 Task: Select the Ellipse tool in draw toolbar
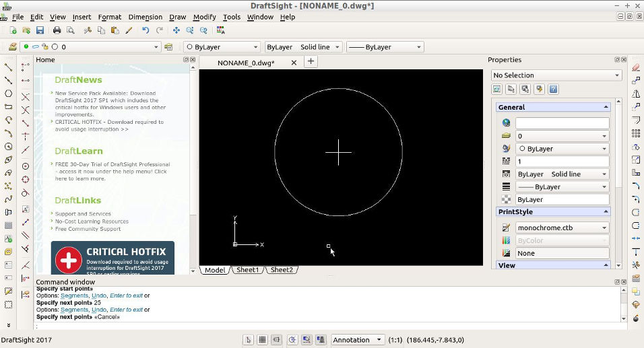pos(8,160)
